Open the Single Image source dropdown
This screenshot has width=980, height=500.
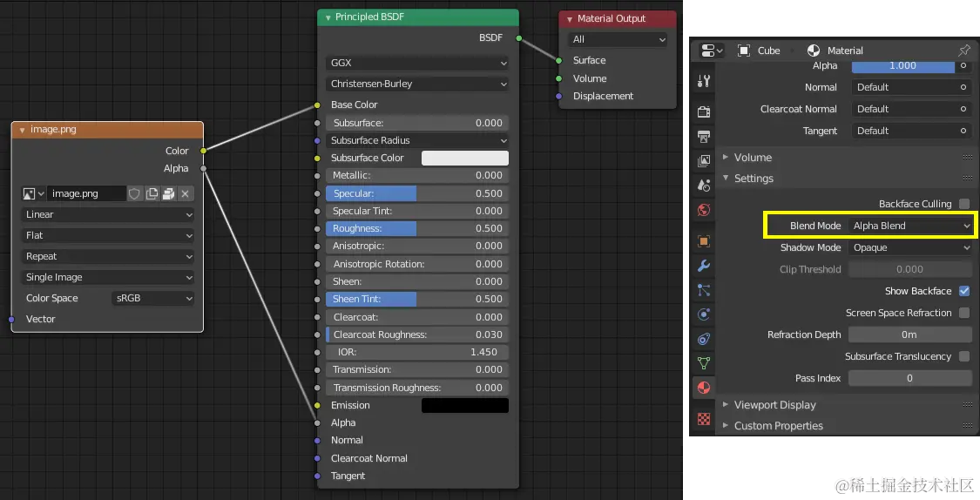pos(108,278)
